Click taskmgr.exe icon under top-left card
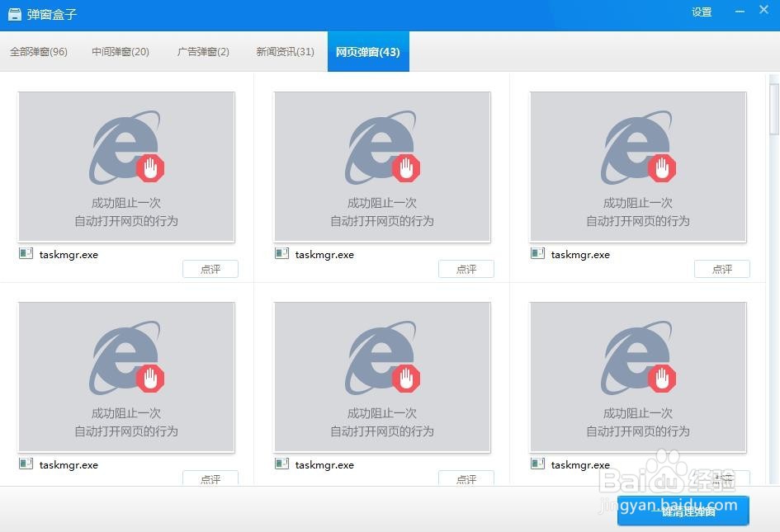The width and height of the screenshot is (780, 532). point(26,253)
